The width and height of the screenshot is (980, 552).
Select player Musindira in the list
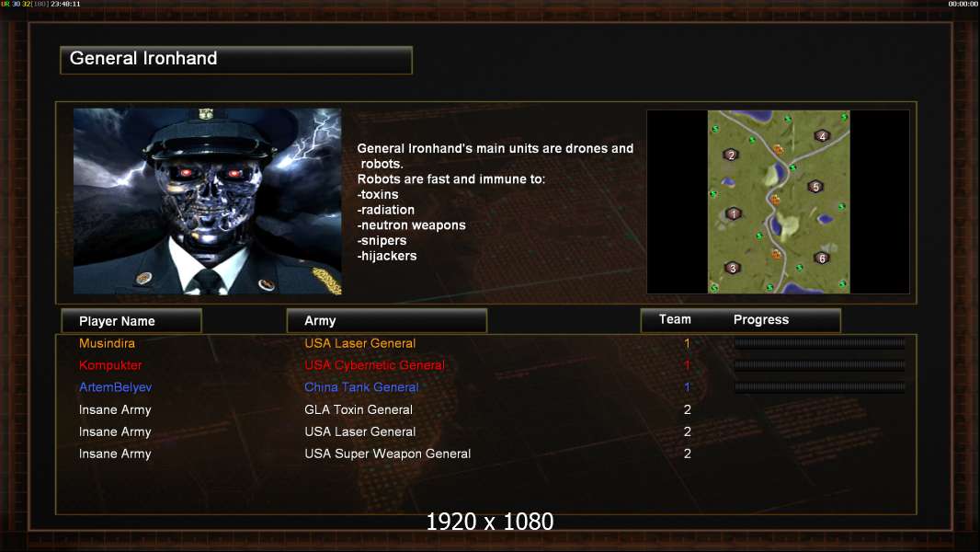(107, 343)
